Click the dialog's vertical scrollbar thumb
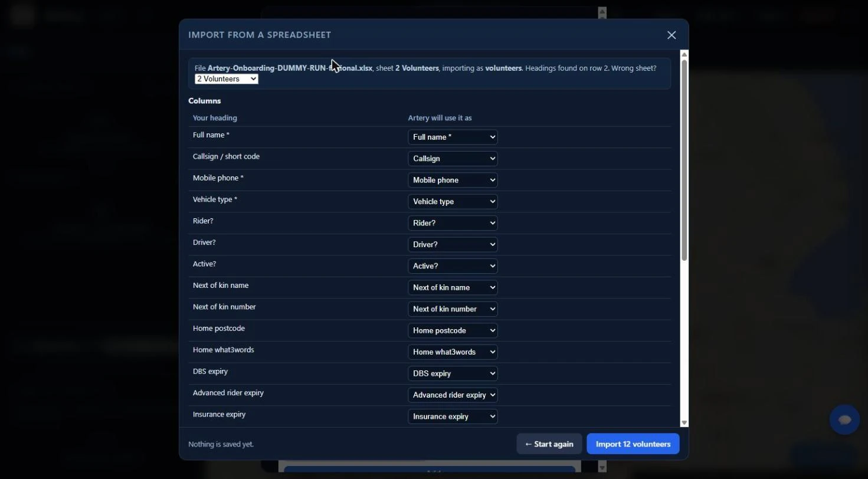Viewport: 868px width, 479px height. (684, 159)
